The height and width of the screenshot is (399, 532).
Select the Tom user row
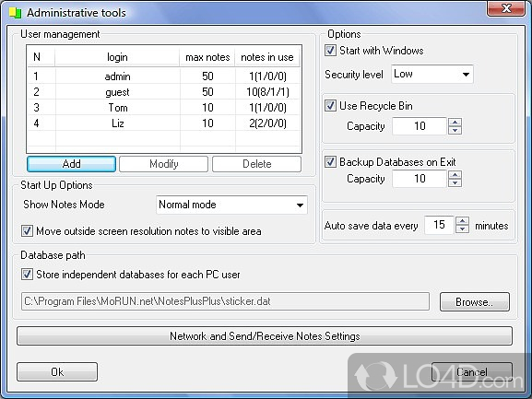pos(164,108)
